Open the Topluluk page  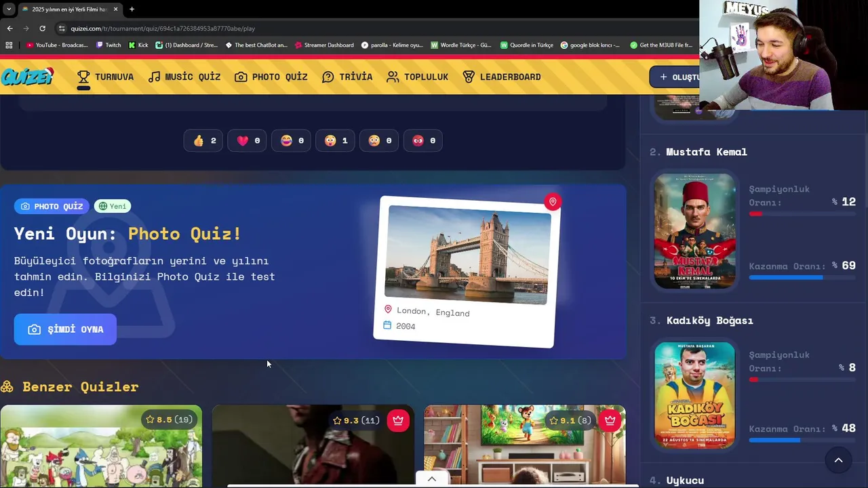[417, 77]
